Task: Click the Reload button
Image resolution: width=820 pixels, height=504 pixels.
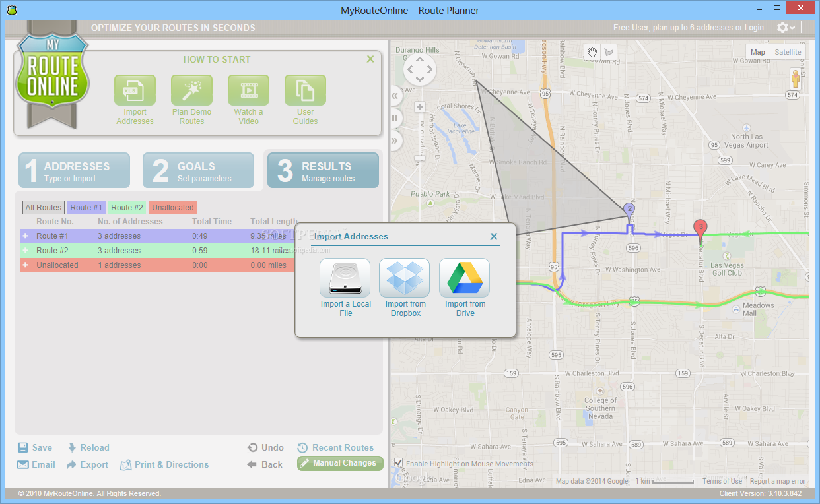Action: pyautogui.click(x=88, y=447)
